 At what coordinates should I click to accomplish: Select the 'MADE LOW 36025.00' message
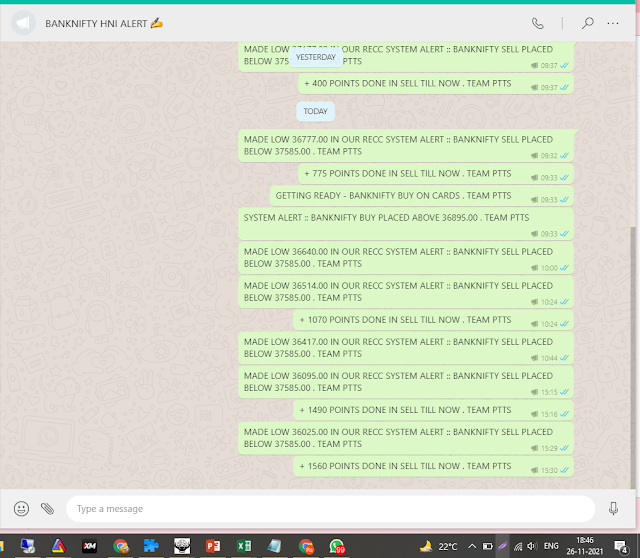click(406, 438)
